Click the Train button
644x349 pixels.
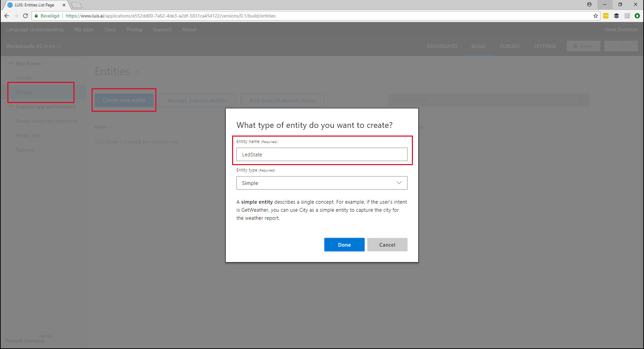click(x=583, y=46)
